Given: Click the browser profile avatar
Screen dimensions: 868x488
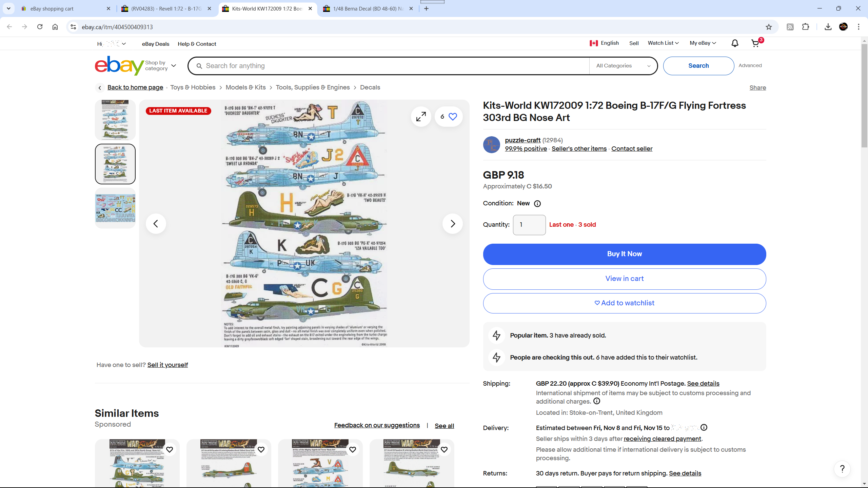Looking at the screenshot, I should pos(843,27).
